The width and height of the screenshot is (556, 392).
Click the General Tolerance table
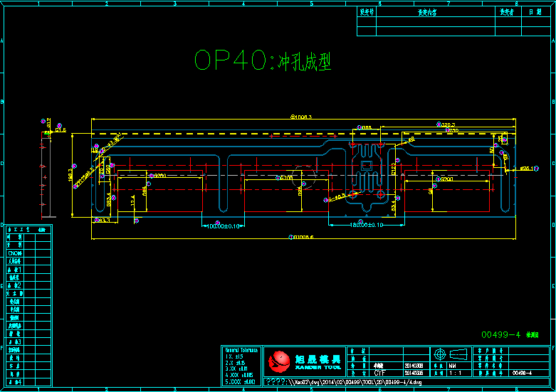coord(241,366)
